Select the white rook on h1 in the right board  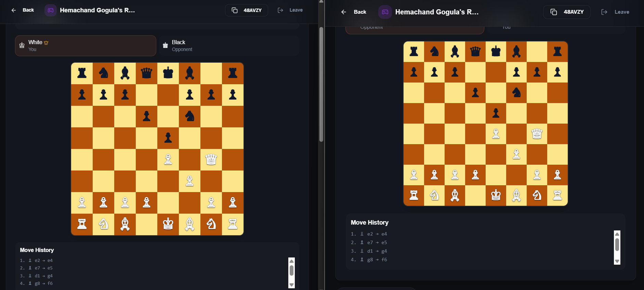pyautogui.click(x=557, y=195)
